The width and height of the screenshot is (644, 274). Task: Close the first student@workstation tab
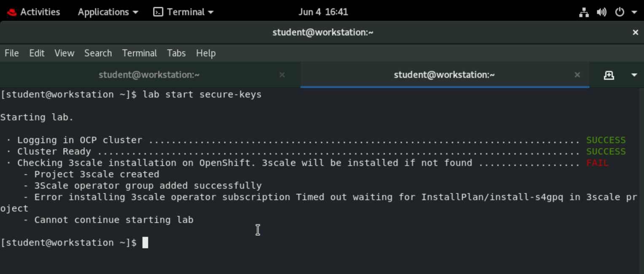click(282, 75)
